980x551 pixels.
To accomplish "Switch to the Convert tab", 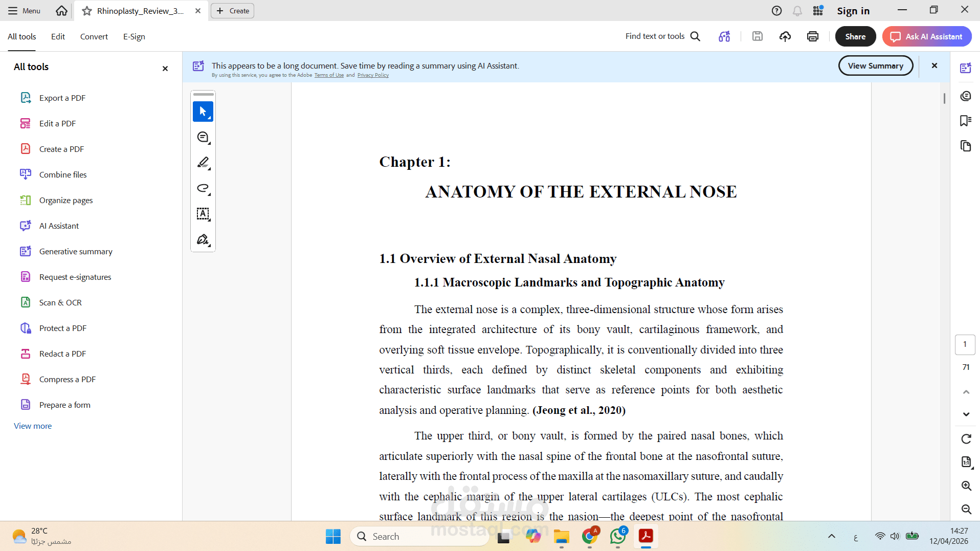I will pos(94,36).
